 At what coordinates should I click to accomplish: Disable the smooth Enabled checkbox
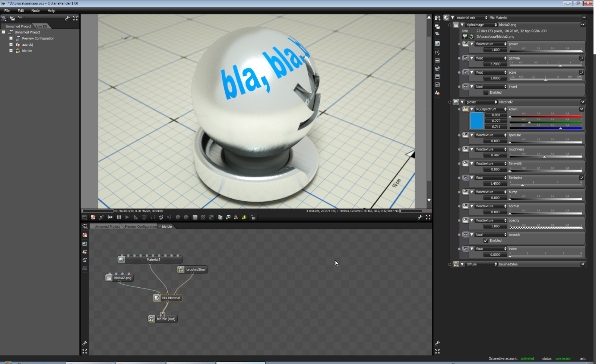486,240
